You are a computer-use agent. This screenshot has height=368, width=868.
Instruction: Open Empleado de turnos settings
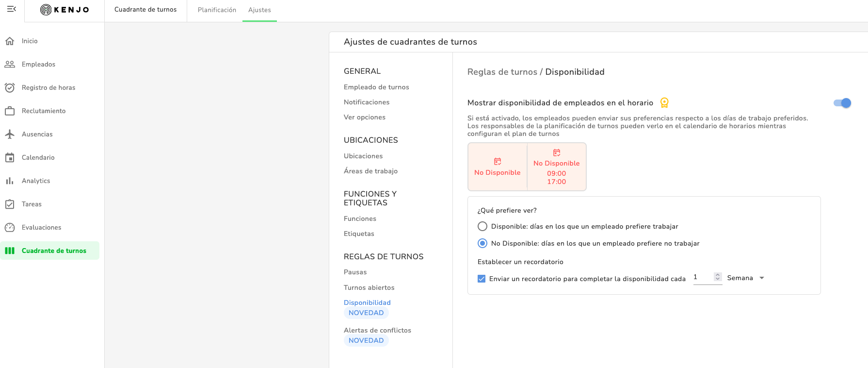376,87
